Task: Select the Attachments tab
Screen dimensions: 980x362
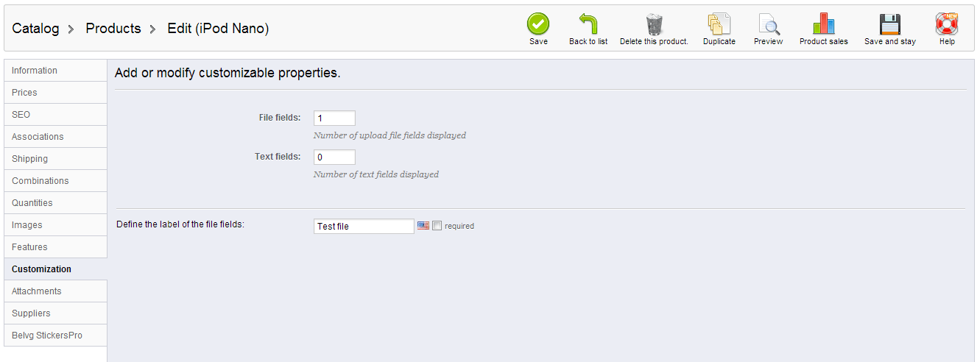Action: [x=36, y=291]
